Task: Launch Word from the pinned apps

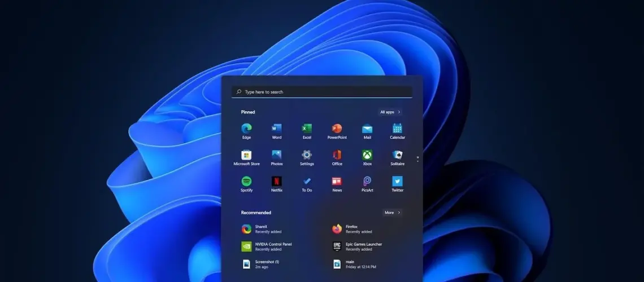Action: (276, 129)
